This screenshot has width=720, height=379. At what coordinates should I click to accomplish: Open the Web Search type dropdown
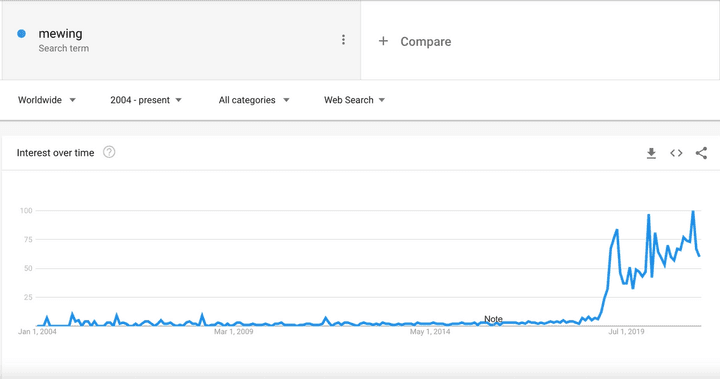(354, 100)
